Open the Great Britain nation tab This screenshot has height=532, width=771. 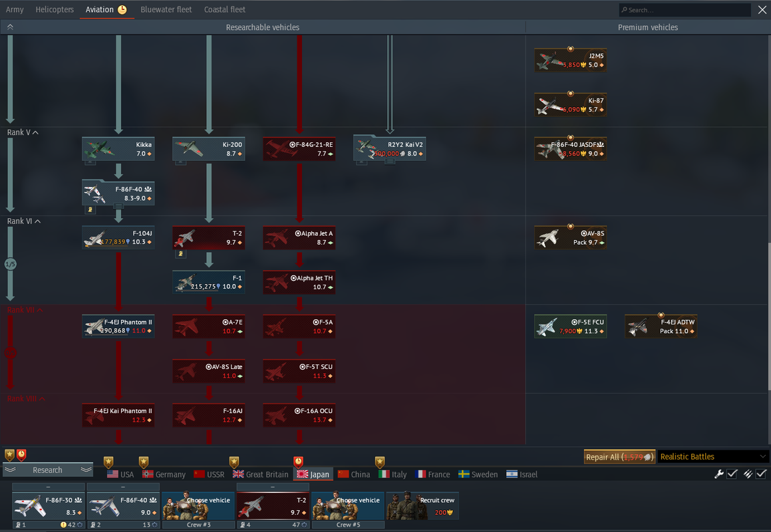[261, 474]
